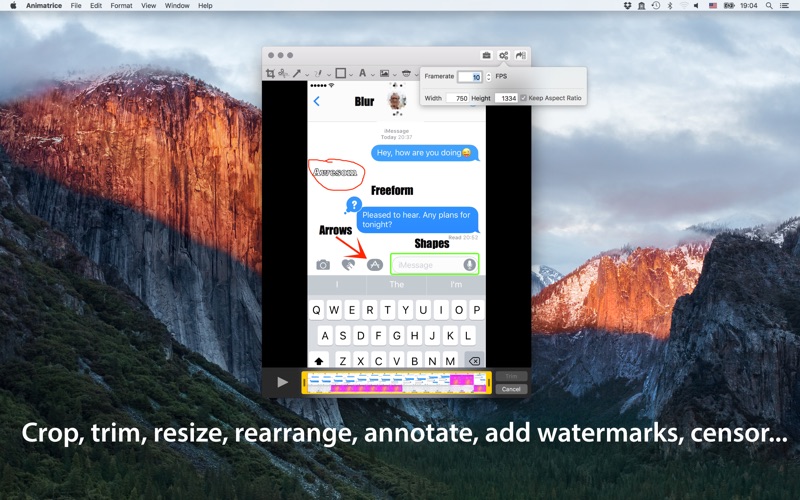Select the Arrow annotation tool
This screenshot has width=800, height=500.
297,73
